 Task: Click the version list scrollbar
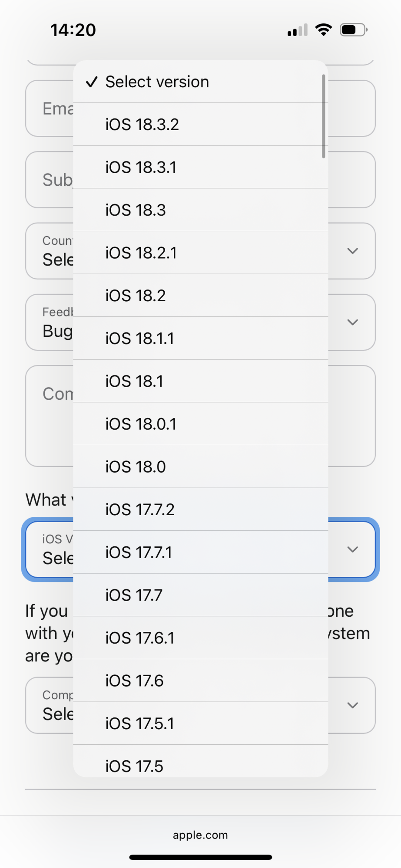click(324, 116)
